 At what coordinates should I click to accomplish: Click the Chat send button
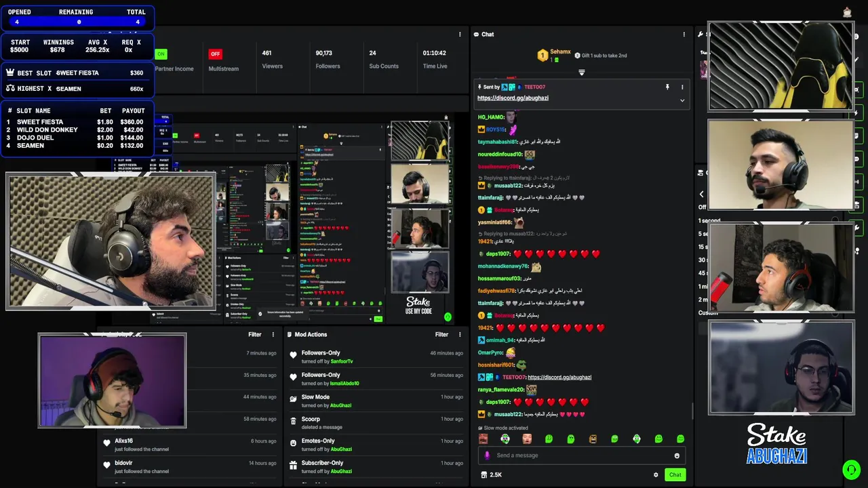click(x=675, y=475)
